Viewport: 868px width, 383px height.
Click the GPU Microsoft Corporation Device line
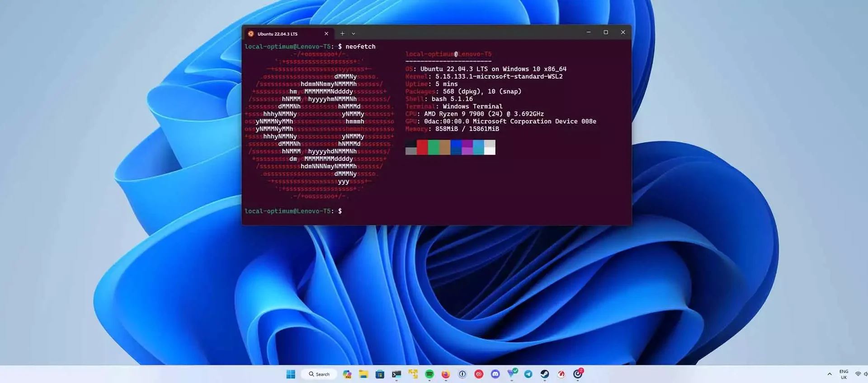pos(501,121)
